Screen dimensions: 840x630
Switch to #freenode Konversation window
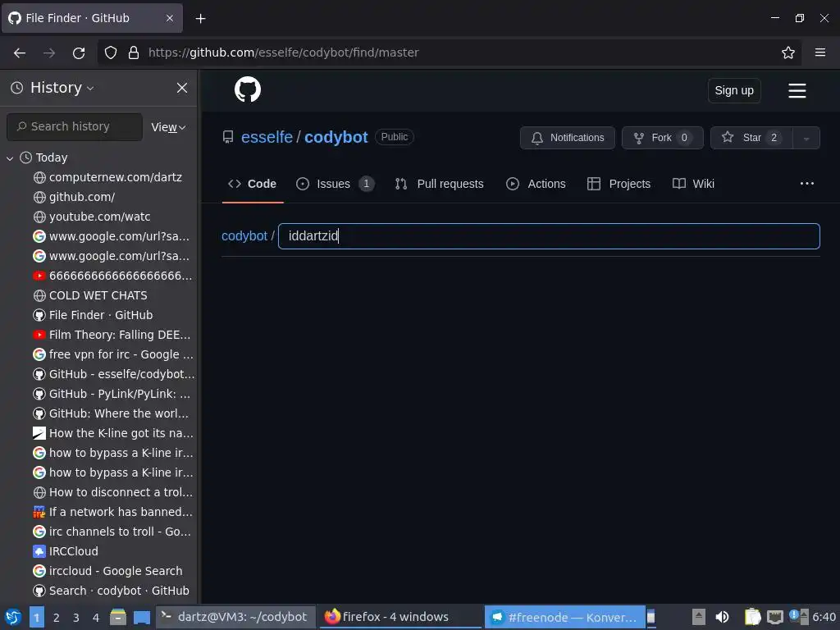(564, 617)
